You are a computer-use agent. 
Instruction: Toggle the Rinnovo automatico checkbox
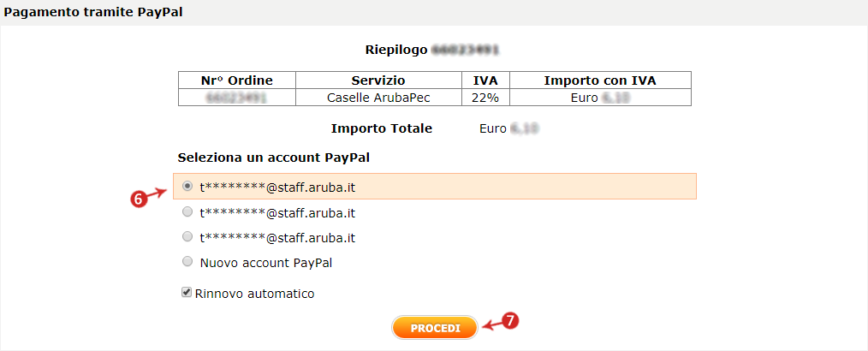point(187,293)
